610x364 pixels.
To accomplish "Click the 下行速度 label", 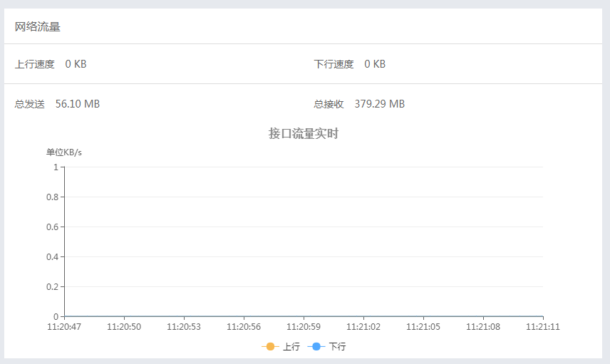I will click(334, 64).
